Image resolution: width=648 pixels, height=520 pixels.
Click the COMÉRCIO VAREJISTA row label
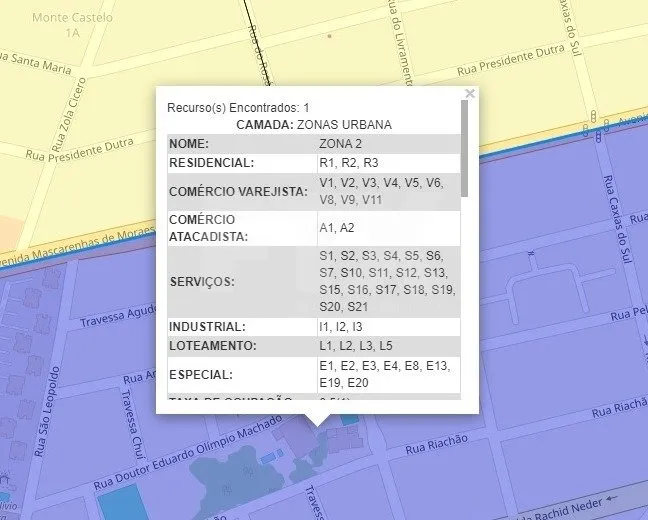238,192
